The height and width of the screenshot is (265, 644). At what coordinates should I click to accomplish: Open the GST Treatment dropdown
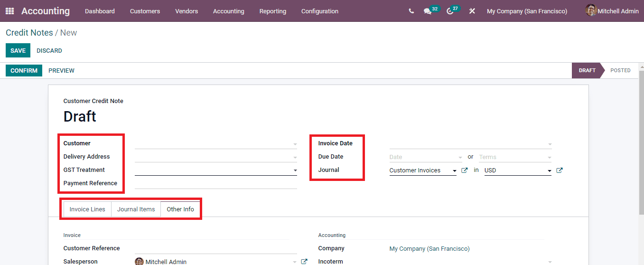click(x=295, y=170)
